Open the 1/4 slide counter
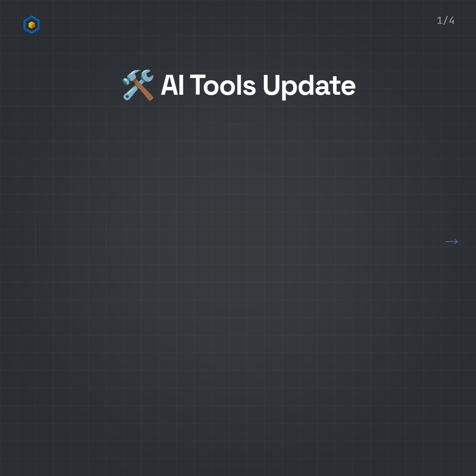The height and width of the screenshot is (476, 476). pyautogui.click(x=446, y=20)
